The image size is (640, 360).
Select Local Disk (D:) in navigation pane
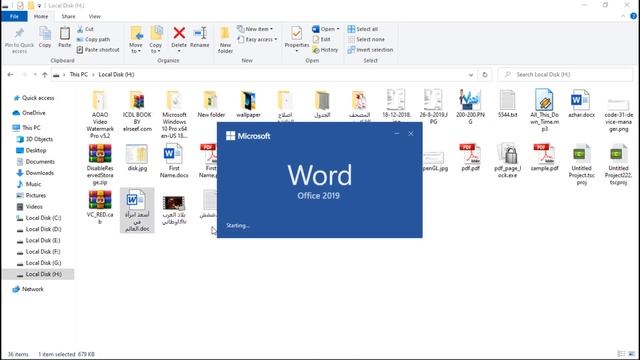tap(39, 229)
